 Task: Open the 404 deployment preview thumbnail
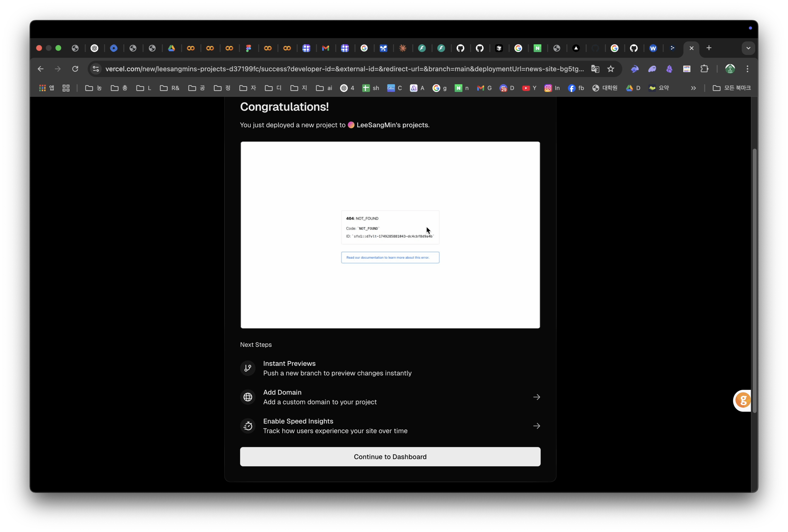[390, 235]
